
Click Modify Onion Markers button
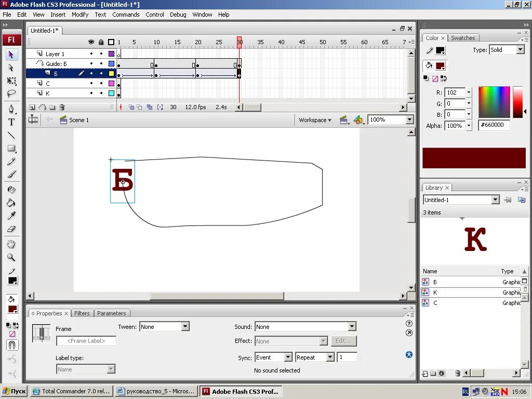(x=160, y=107)
